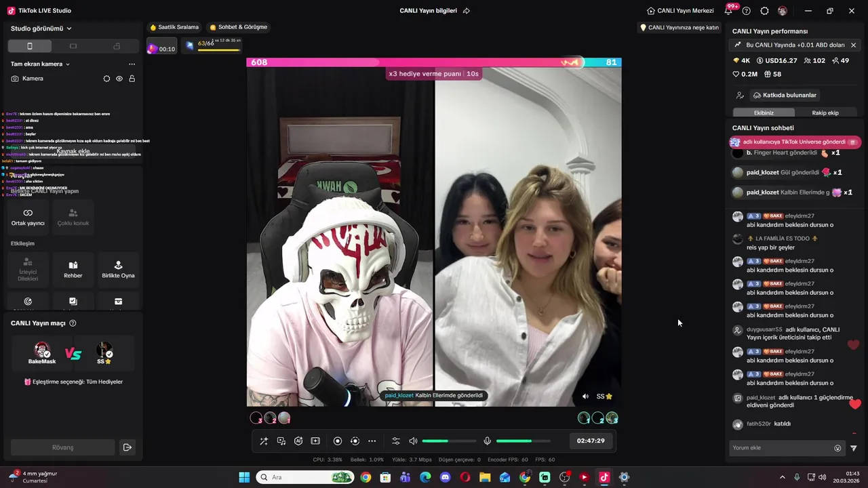Click the AI assistant icon in toolbar
The width and height of the screenshot is (868, 488).
pyautogui.click(x=298, y=441)
